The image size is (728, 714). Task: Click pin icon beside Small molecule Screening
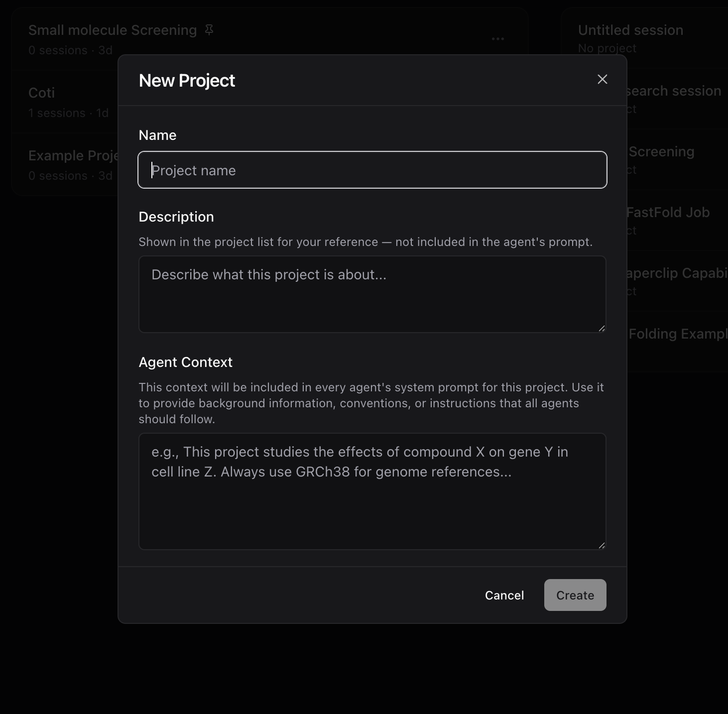click(x=209, y=30)
